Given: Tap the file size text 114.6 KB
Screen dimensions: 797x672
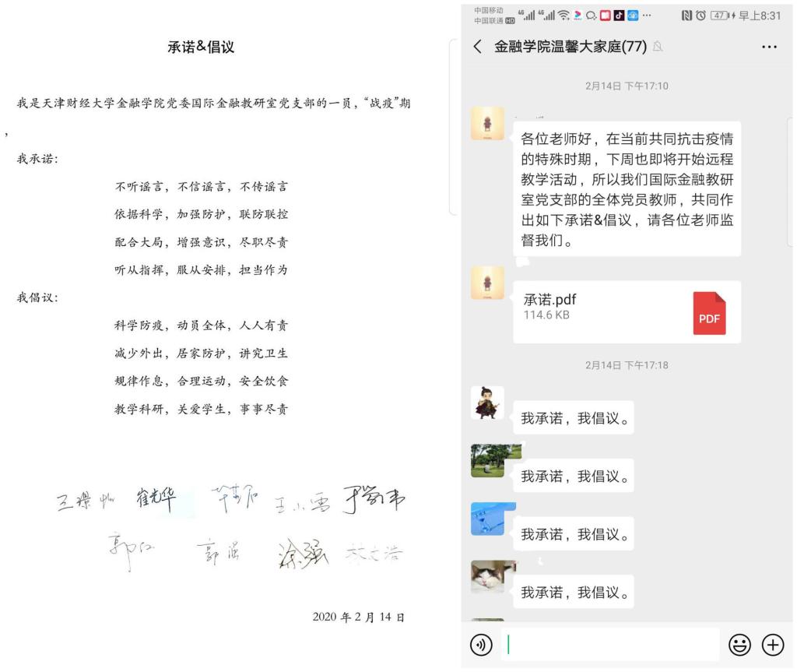Looking at the screenshot, I should click(x=546, y=315).
